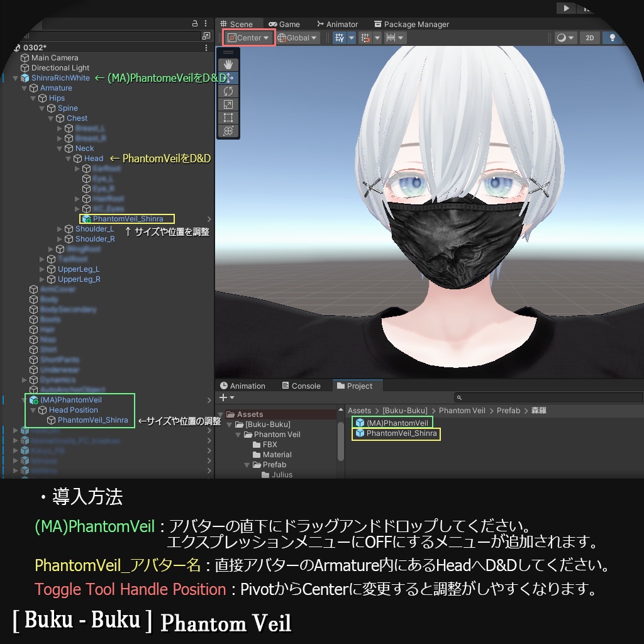Choose the Scale tool

pyautogui.click(x=228, y=104)
